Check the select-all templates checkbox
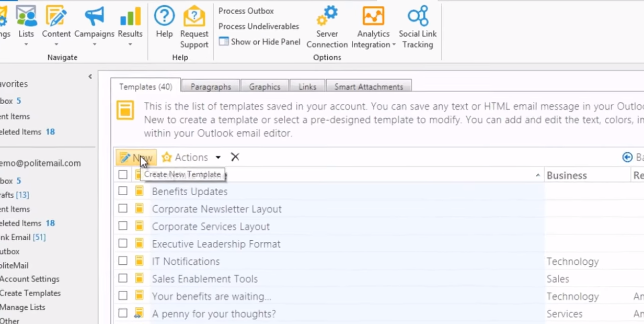This screenshot has width=644, height=324. 123,174
